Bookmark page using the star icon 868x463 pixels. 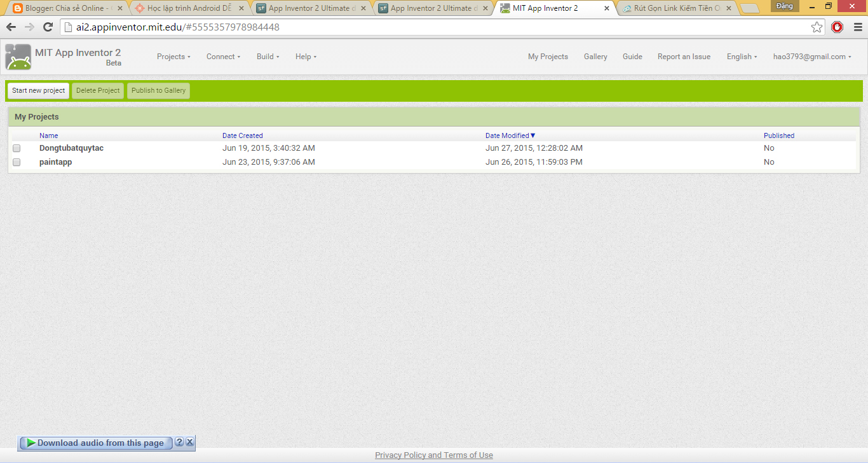click(x=817, y=27)
